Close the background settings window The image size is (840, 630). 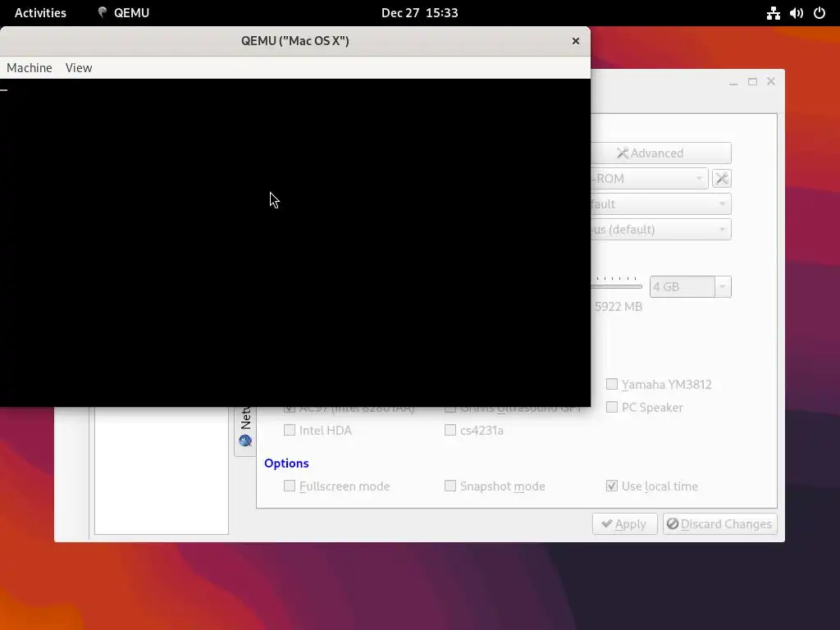[x=771, y=81]
